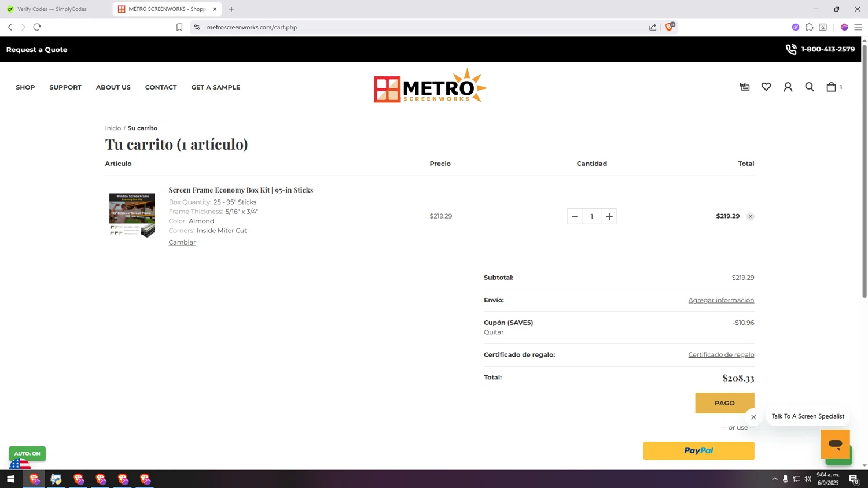The width and height of the screenshot is (868, 488).
Task: Open GET A SAMPLE menu item
Action: pos(216,87)
